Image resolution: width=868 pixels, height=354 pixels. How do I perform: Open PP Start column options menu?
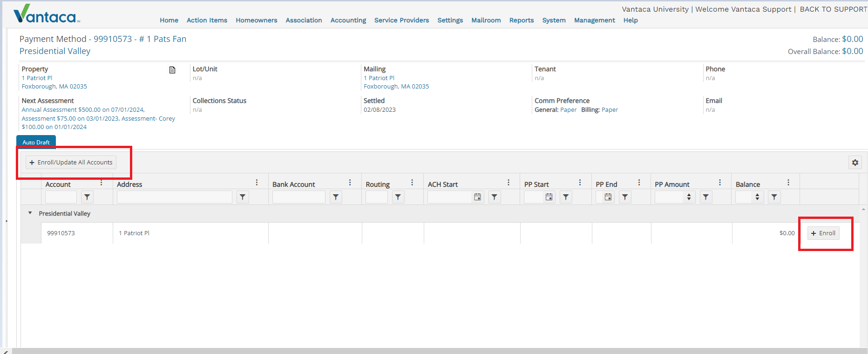point(580,183)
